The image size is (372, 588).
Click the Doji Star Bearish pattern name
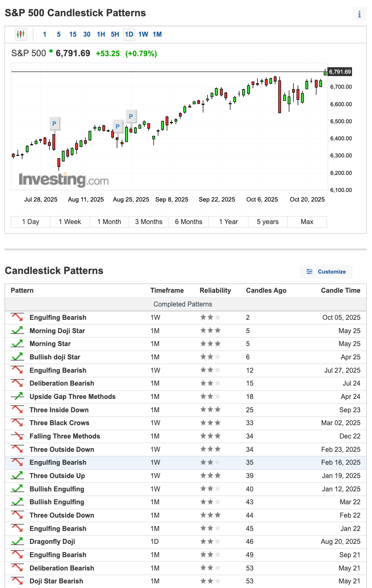(56, 581)
